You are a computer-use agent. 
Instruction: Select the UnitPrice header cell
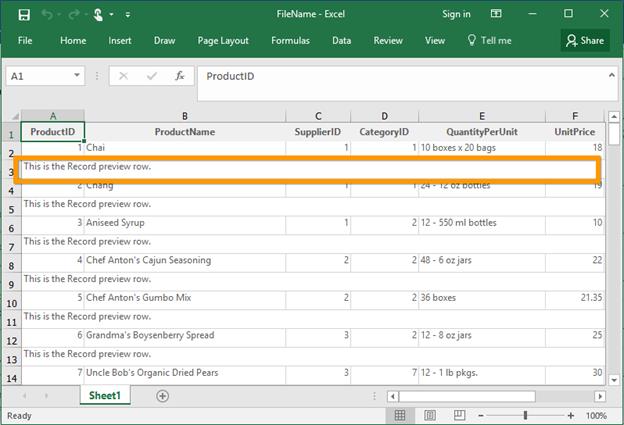tap(575, 132)
